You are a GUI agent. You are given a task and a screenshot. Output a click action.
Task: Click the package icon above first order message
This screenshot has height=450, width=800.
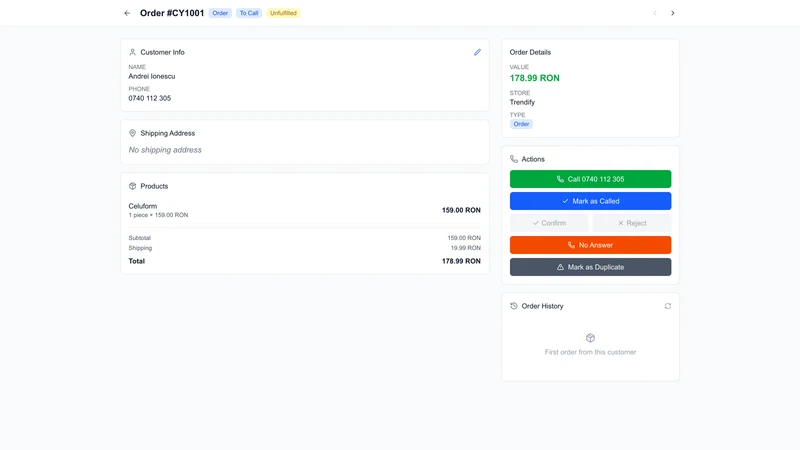(590, 338)
